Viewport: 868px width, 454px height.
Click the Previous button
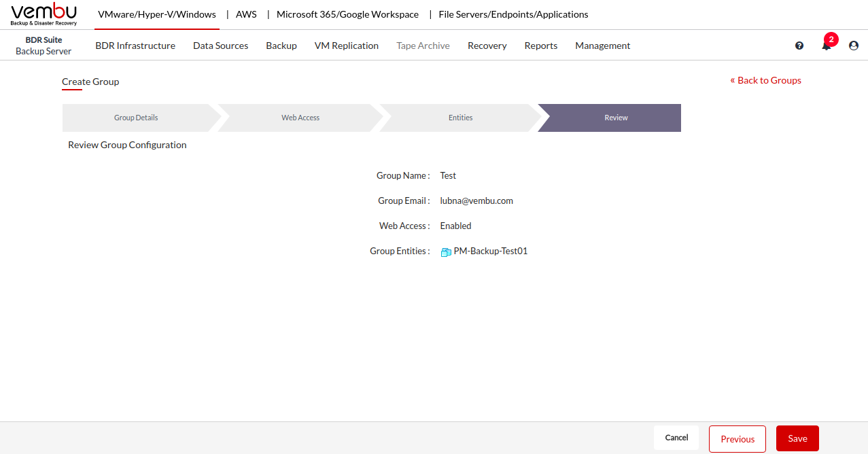point(737,439)
